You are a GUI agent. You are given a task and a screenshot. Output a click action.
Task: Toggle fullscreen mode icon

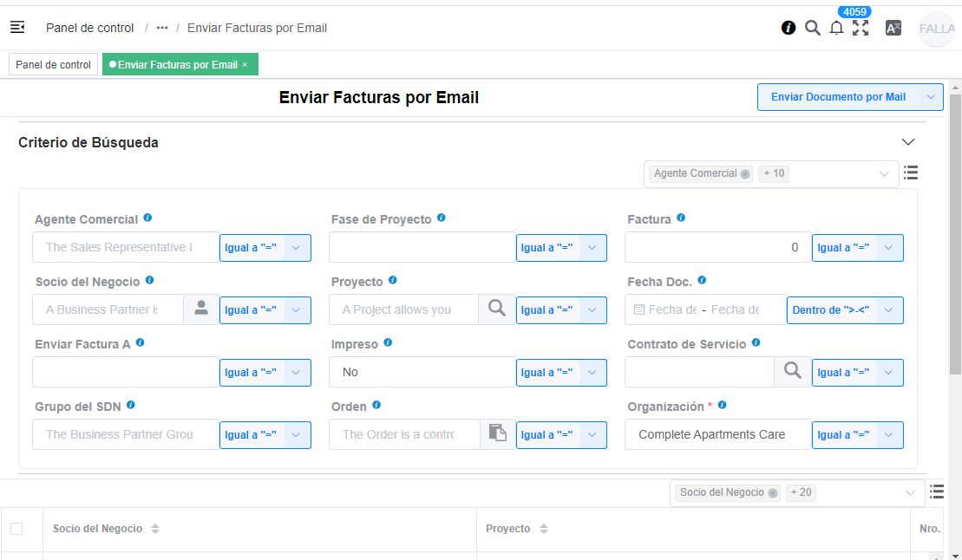pos(861,28)
